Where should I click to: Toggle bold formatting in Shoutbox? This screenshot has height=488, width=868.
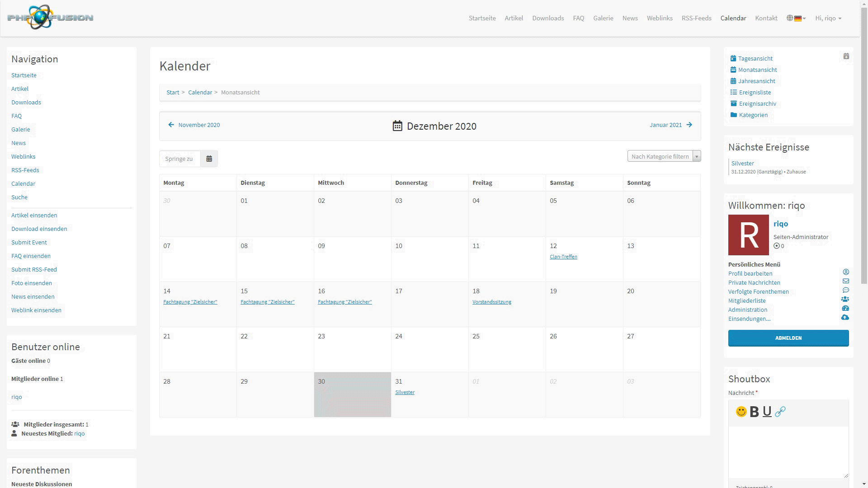[754, 412]
